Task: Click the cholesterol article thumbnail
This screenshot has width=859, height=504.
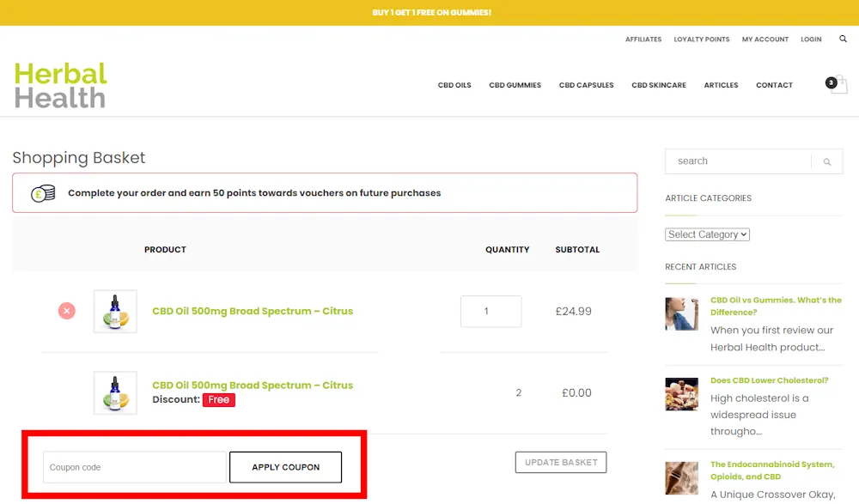Action: [x=681, y=394]
